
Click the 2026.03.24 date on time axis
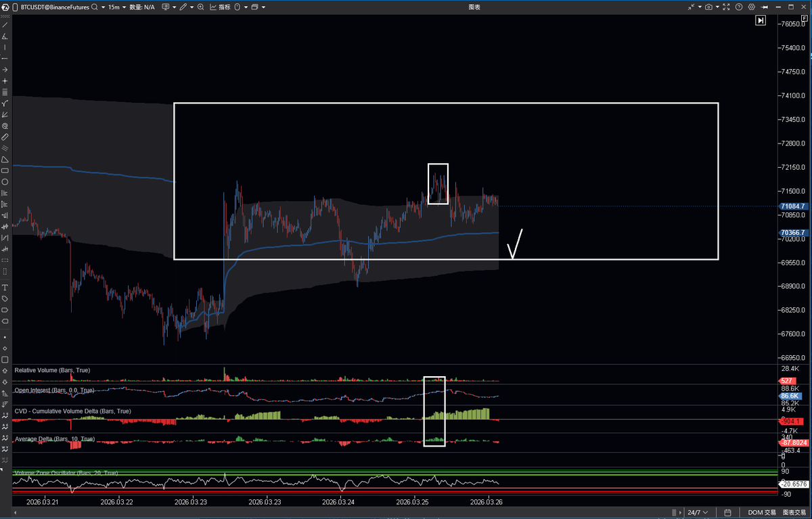pyautogui.click(x=337, y=501)
